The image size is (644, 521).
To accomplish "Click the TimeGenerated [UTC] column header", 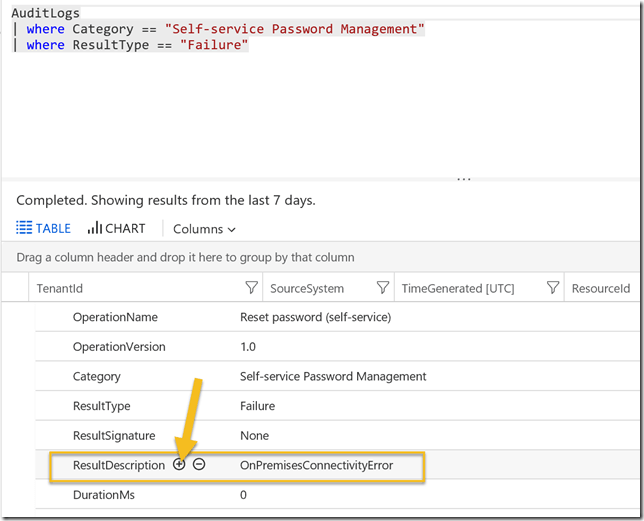I will (x=458, y=288).
